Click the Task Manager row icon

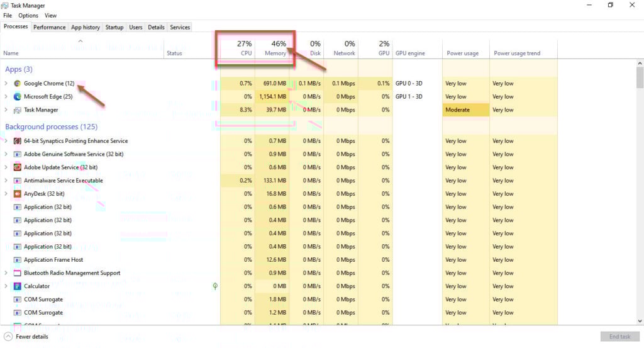(x=17, y=110)
